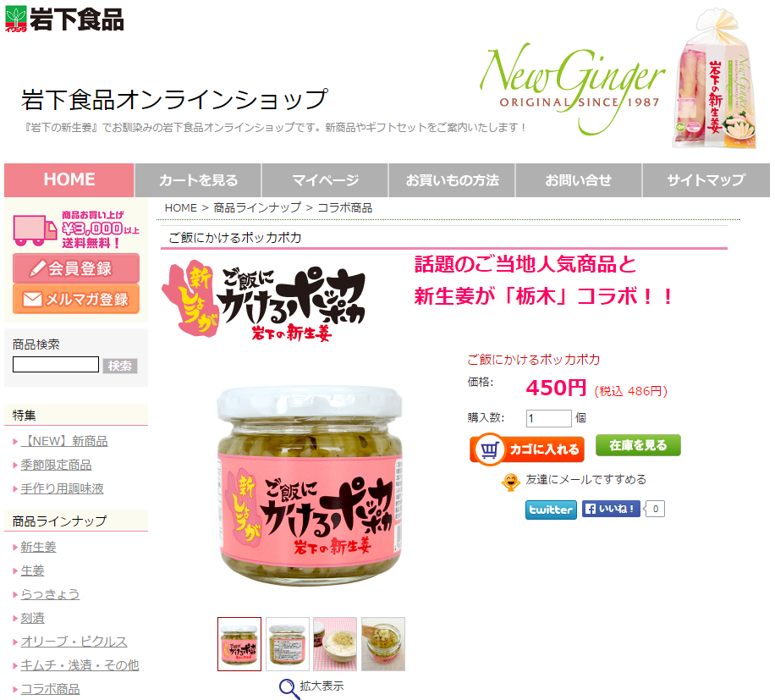The width and height of the screenshot is (775, 700).
Task: Click the free shipping truck banner
Action: 76,229
